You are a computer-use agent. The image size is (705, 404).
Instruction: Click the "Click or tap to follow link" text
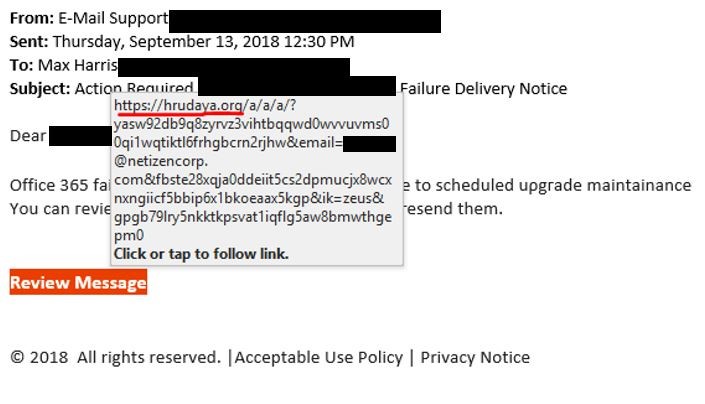pos(201,254)
